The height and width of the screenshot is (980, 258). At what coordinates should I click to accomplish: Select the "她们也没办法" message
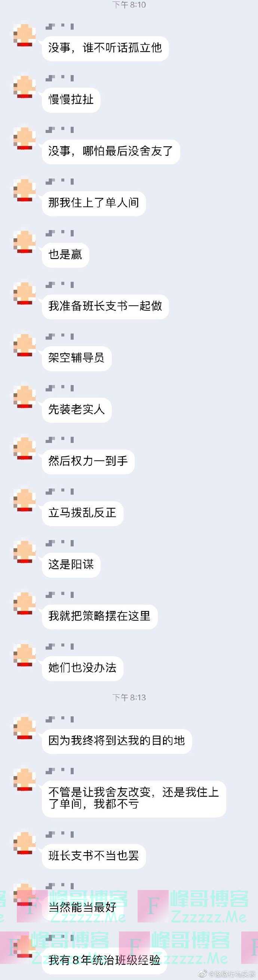click(83, 668)
